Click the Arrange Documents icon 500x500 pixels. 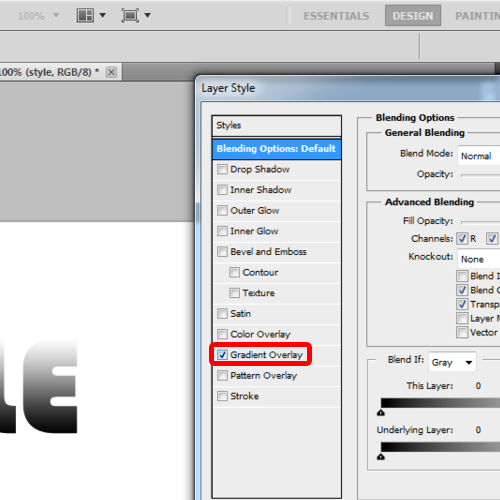click(x=85, y=15)
